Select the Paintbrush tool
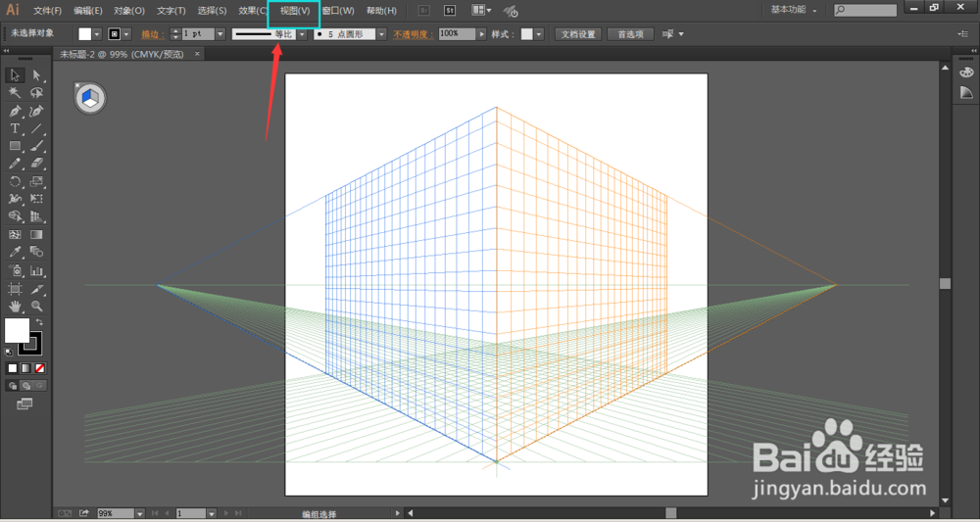This screenshot has width=980, height=522. click(x=37, y=146)
